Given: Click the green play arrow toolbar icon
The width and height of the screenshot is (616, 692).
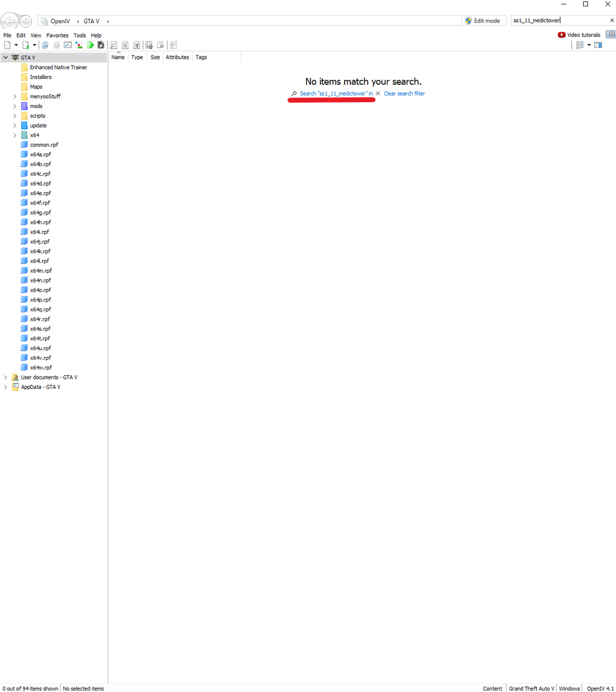Looking at the screenshot, I should pos(90,45).
